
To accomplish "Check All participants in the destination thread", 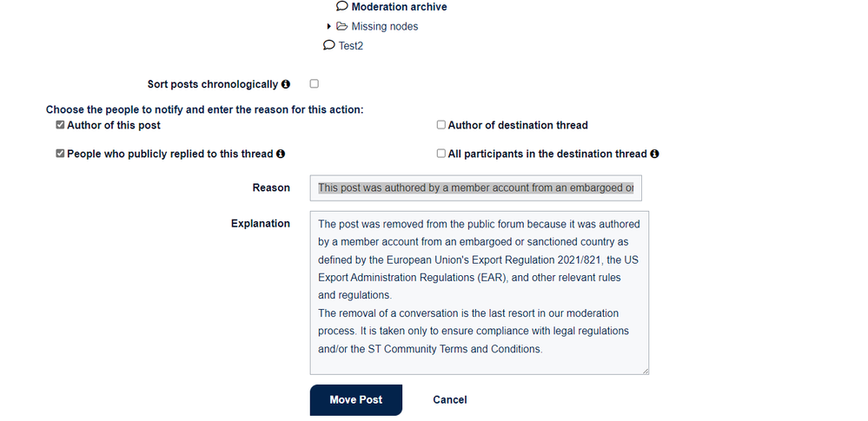I will click(441, 154).
